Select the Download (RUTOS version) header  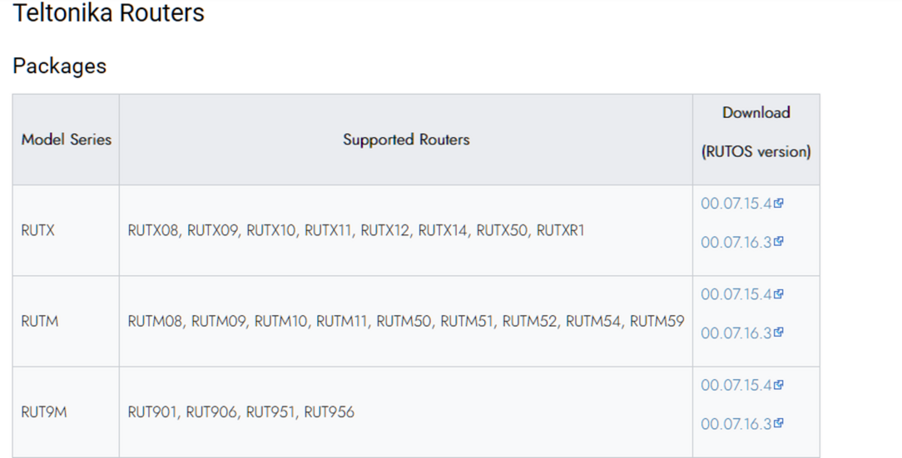tap(756, 140)
